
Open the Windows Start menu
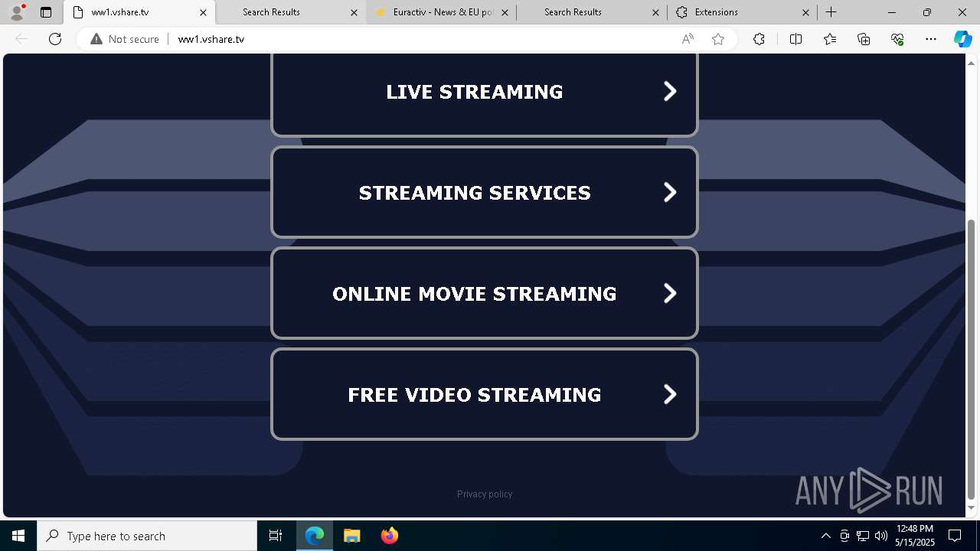(x=18, y=536)
